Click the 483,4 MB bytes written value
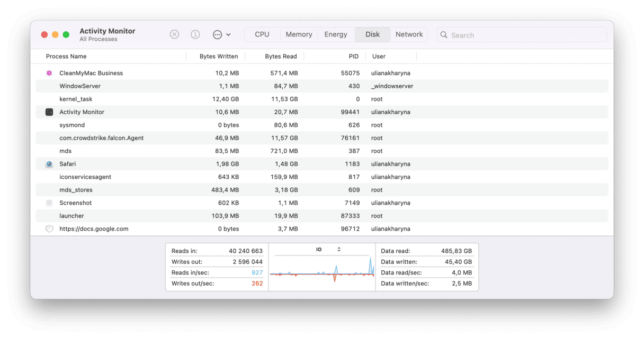Image resolution: width=644 pixels, height=339 pixels. [x=225, y=190]
